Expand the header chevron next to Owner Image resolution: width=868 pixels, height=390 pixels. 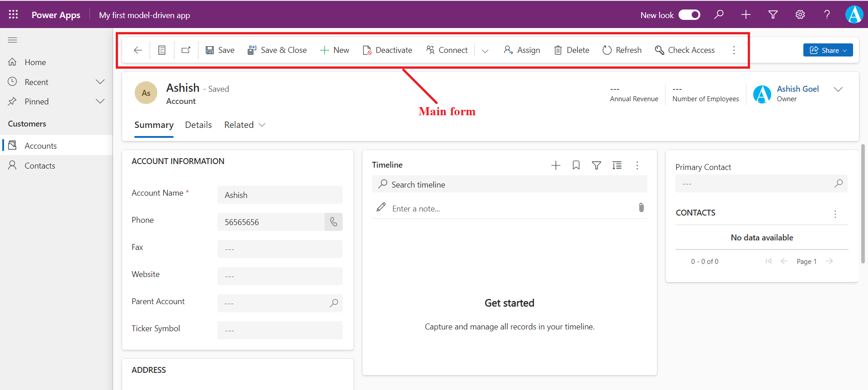pyautogui.click(x=838, y=89)
